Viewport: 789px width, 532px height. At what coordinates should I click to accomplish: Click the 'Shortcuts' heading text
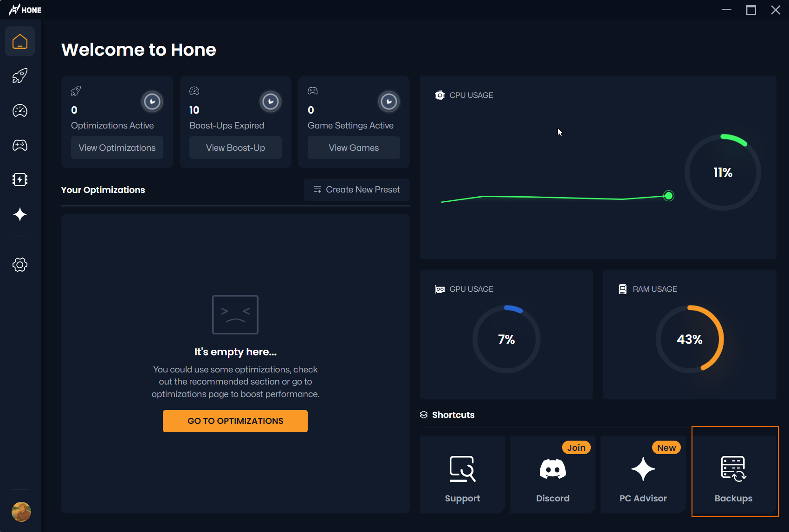tap(453, 415)
